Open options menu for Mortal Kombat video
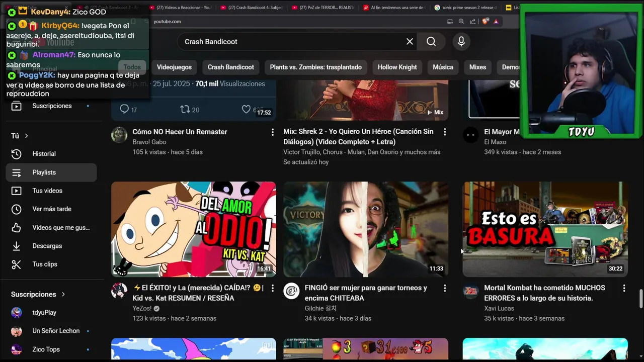This screenshot has width=644, height=362. point(624,289)
